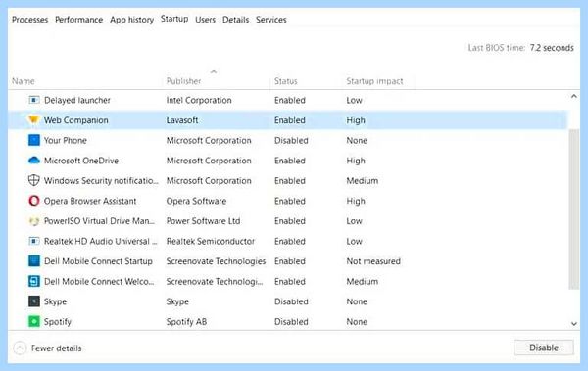Click Spotify AB publisher cell
Screen dimensions: 588x371
[186, 322]
